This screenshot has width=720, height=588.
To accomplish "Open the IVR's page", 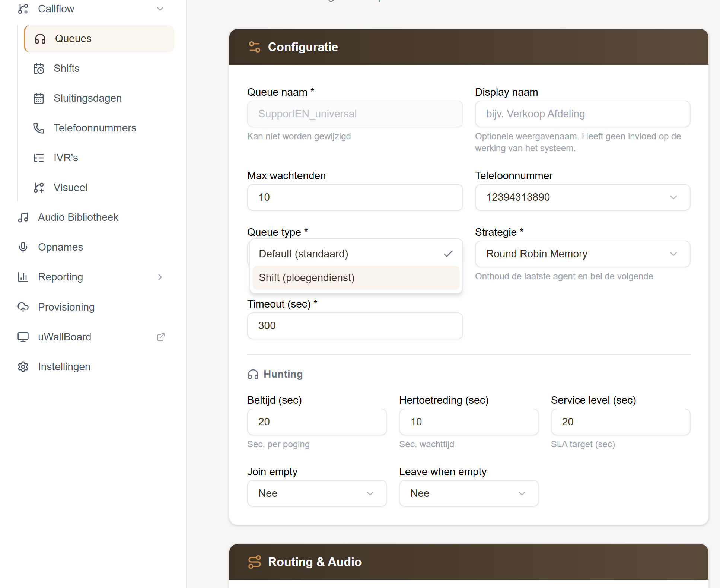I will (99, 158).
